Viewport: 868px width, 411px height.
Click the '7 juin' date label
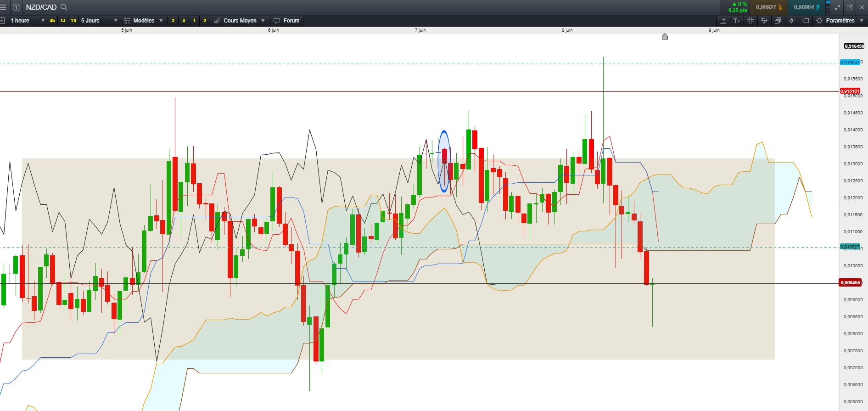click(x=420, y=30)
